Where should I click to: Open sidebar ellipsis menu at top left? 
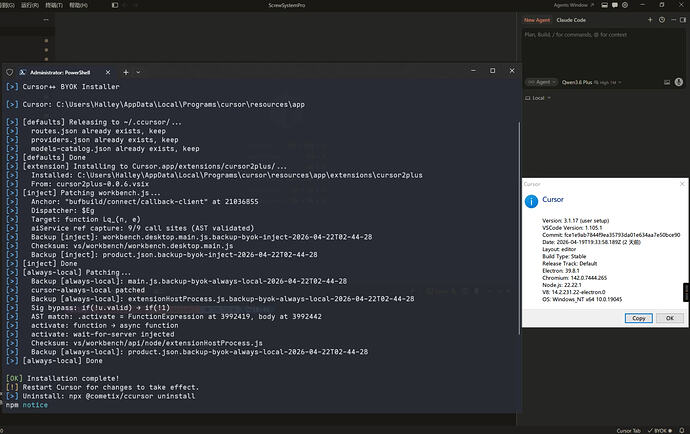[46, 20]
